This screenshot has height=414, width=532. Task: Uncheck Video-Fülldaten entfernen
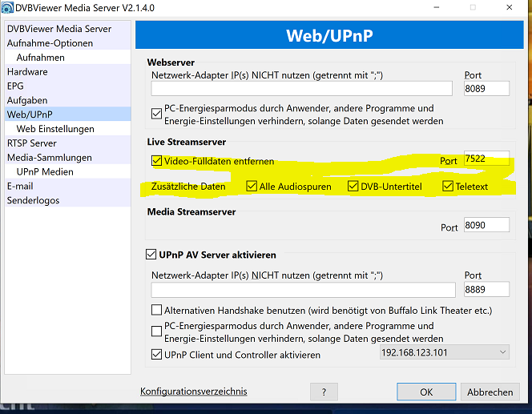click(x=156, y=161)
